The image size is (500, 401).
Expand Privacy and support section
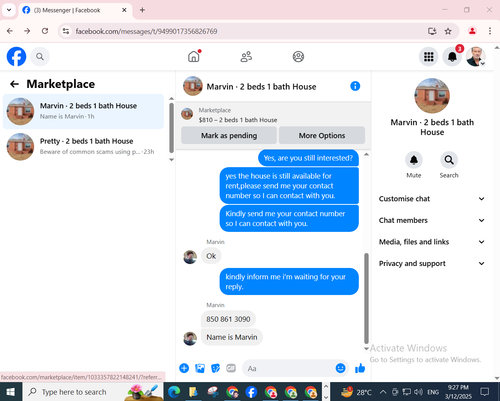click(x=432, y=264)
